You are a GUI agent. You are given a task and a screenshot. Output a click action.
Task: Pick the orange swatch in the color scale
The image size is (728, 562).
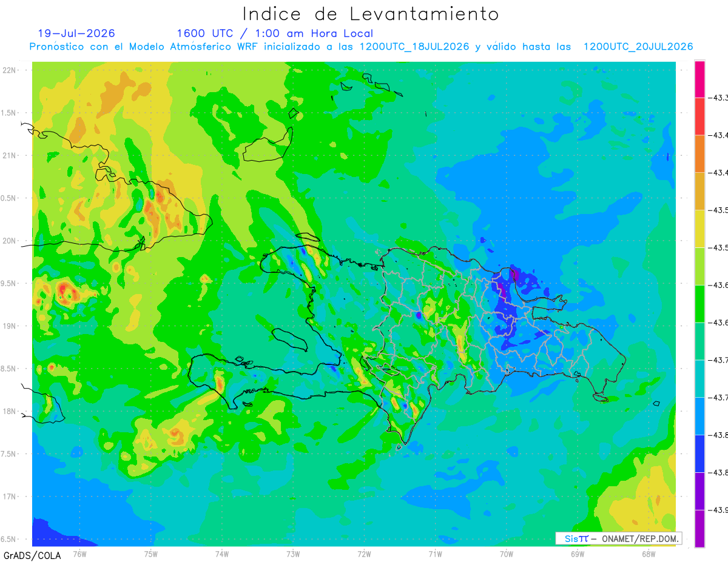699,153
